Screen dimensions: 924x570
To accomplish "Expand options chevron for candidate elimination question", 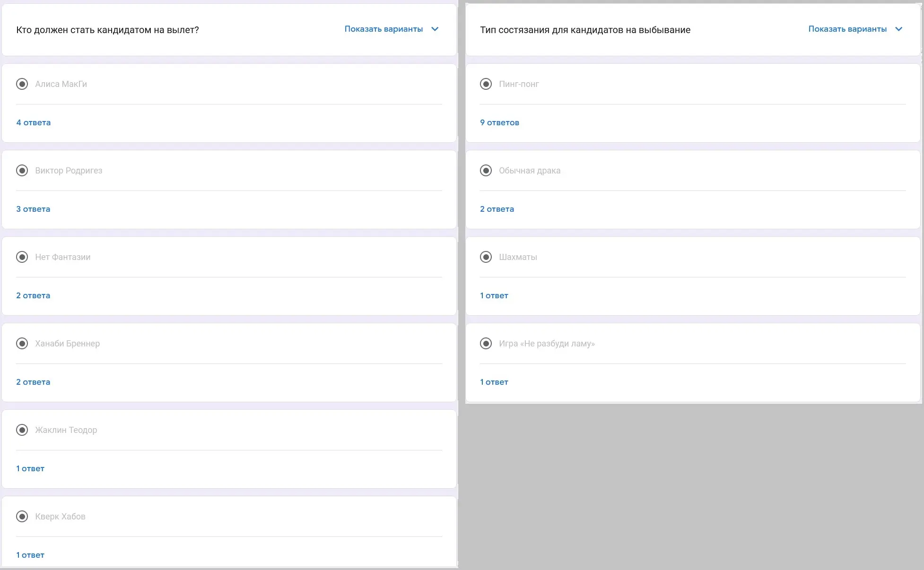I will (x=435, y=29).
